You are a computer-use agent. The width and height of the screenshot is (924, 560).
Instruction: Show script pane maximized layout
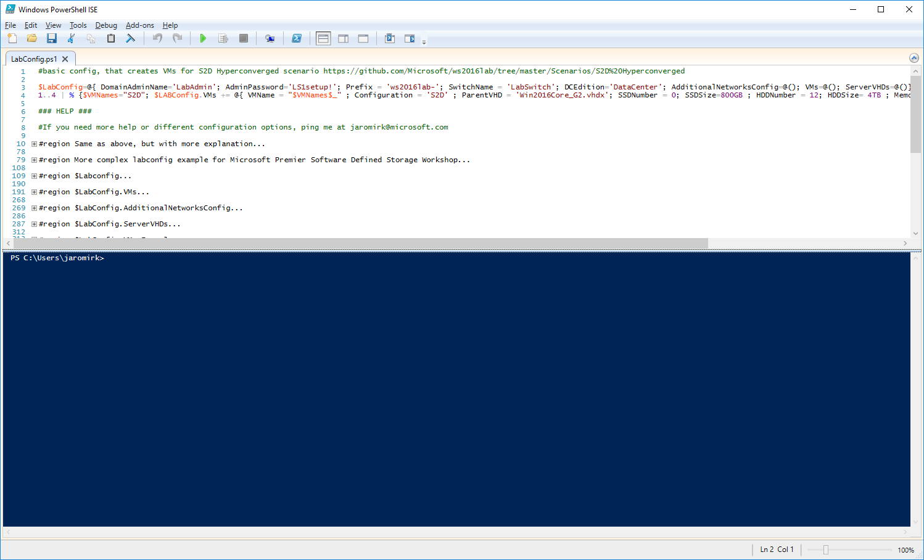(363, 38)
